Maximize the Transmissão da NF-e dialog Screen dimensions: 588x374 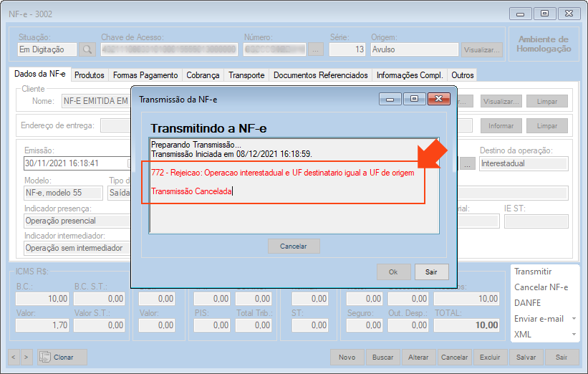[x=413, y=100]
